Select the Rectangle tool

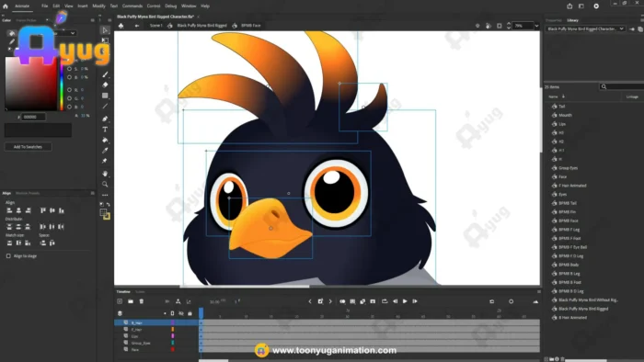click(x=105, y=96)
